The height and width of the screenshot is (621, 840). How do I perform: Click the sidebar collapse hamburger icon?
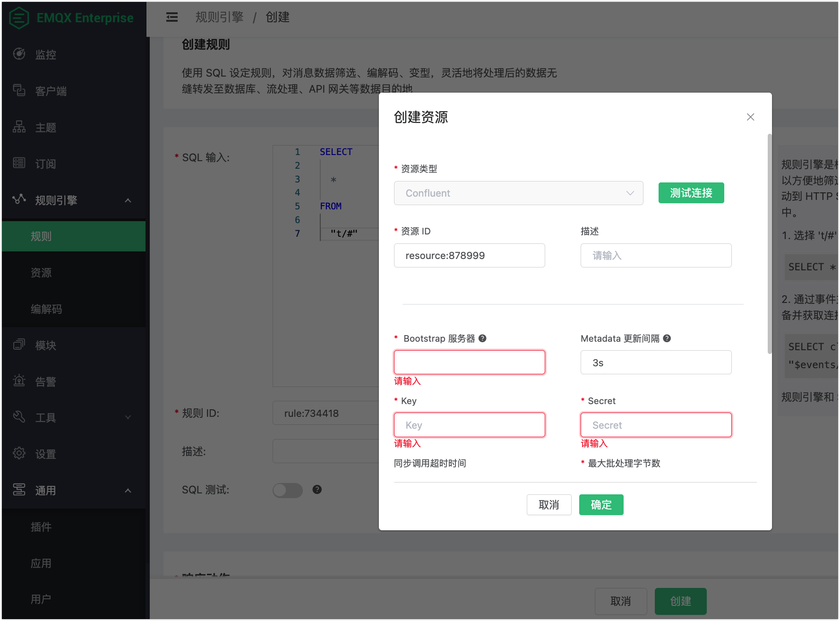(172, 17)
